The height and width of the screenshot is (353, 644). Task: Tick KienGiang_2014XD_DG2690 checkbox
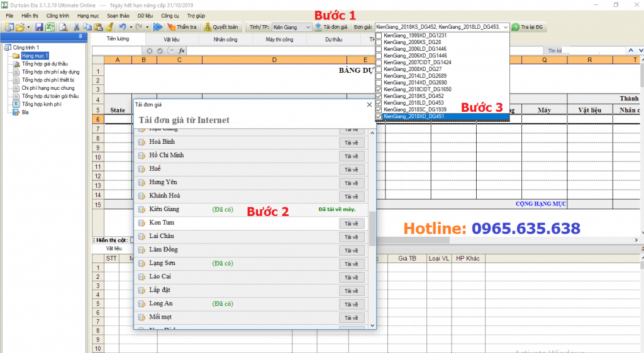[379, 82]
